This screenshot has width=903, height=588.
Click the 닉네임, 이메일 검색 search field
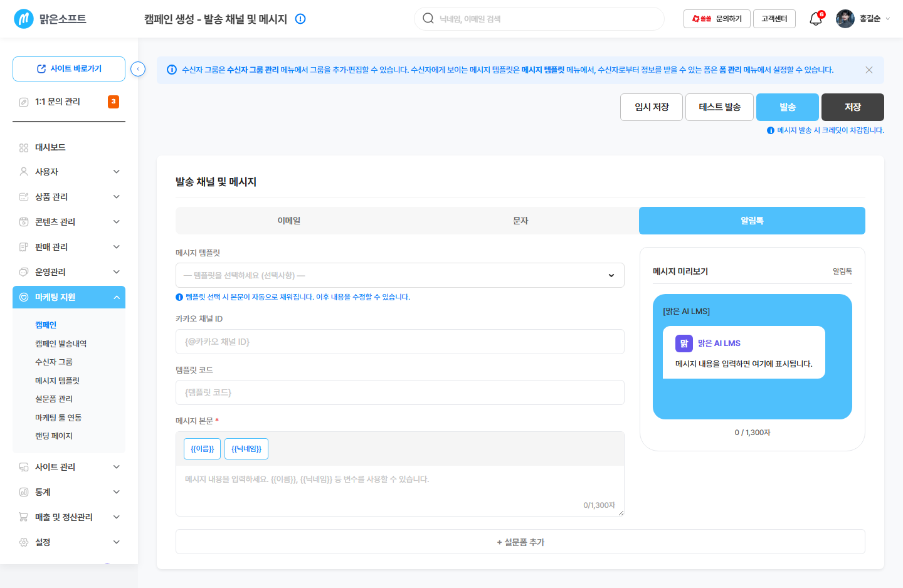539,19
